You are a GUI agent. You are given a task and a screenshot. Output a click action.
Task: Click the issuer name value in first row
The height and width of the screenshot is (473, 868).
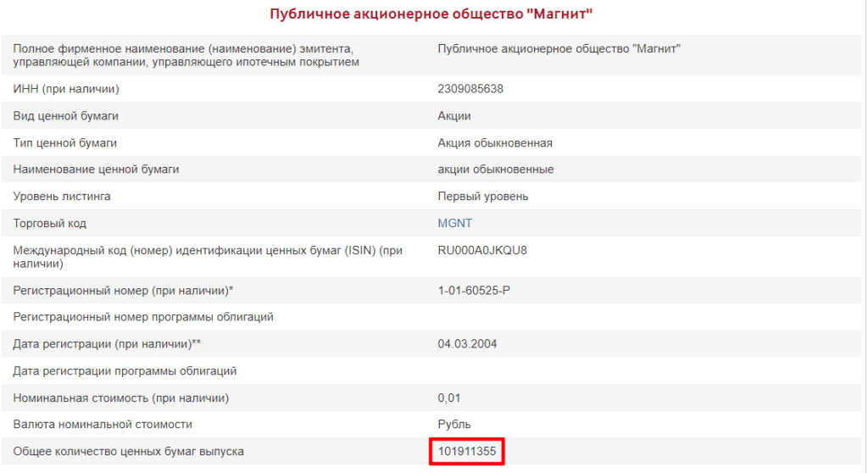559,48
